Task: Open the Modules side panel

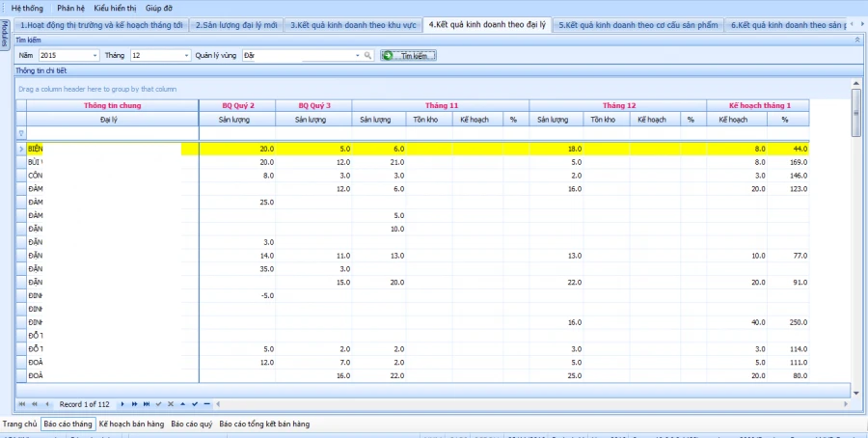Action: (5, 35)
